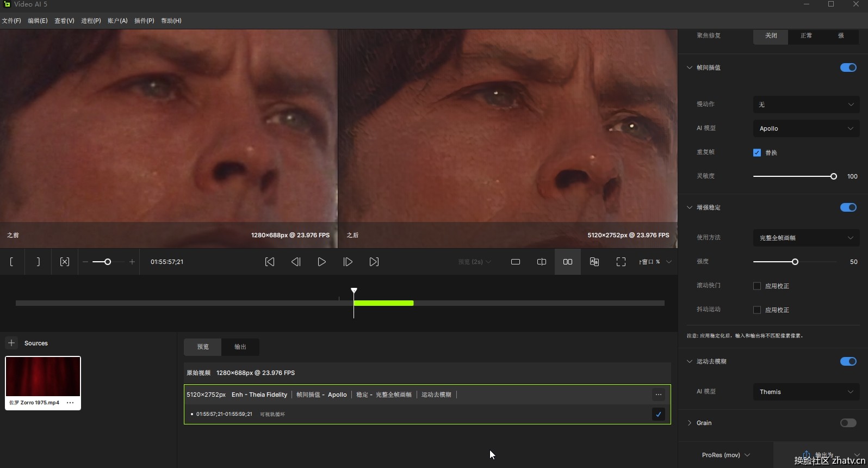Switch to the 输出 tab
Viewport: 868px width, 468px height.
point(240,347)
